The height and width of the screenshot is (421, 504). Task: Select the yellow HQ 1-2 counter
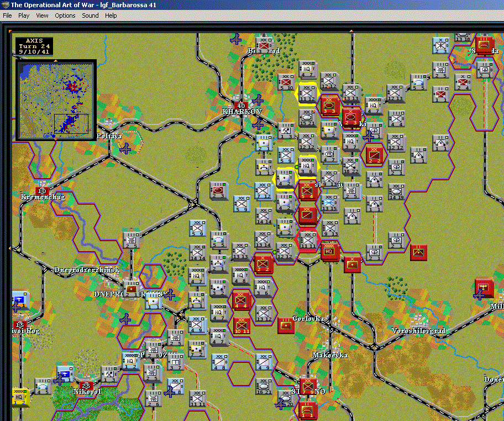pos(20,397)
